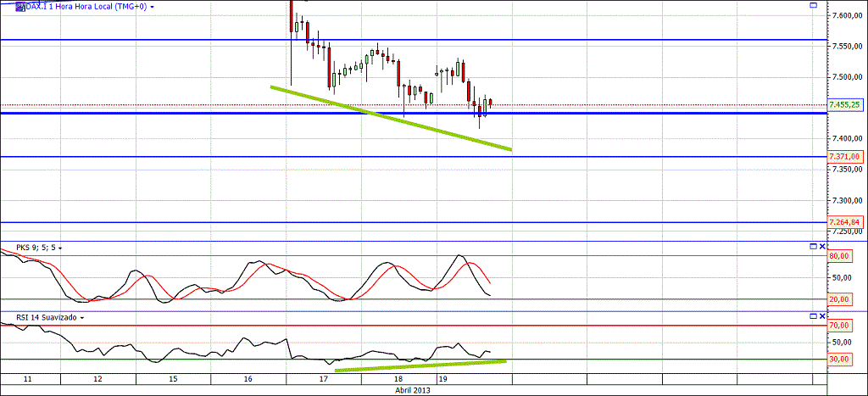Screen dimensions: 868x396
Task: Click the PKS 20,00 oversold label
Action: click(840, 299)
